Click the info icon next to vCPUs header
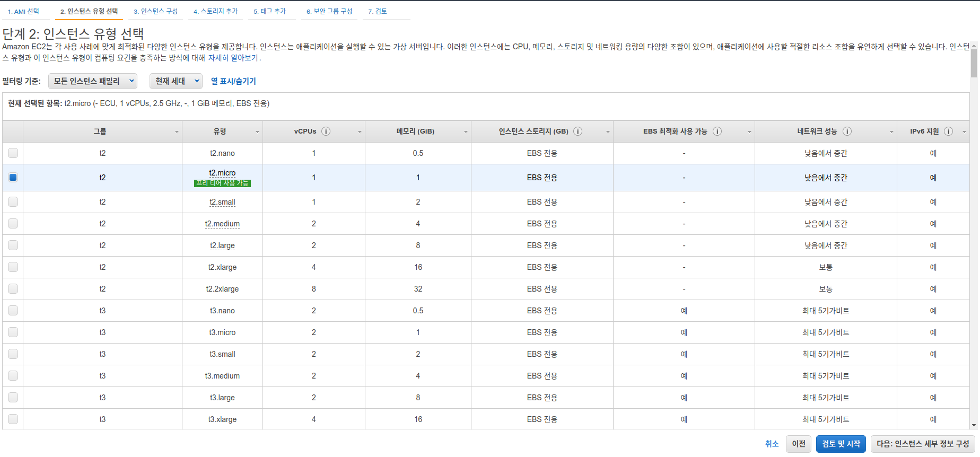The width and height of the screenshot is (980, 457). click(x=326, y=131)
